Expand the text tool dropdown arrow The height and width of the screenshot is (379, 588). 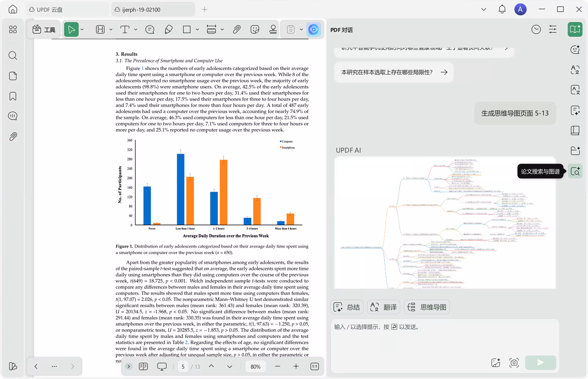(x=136, y=30)
